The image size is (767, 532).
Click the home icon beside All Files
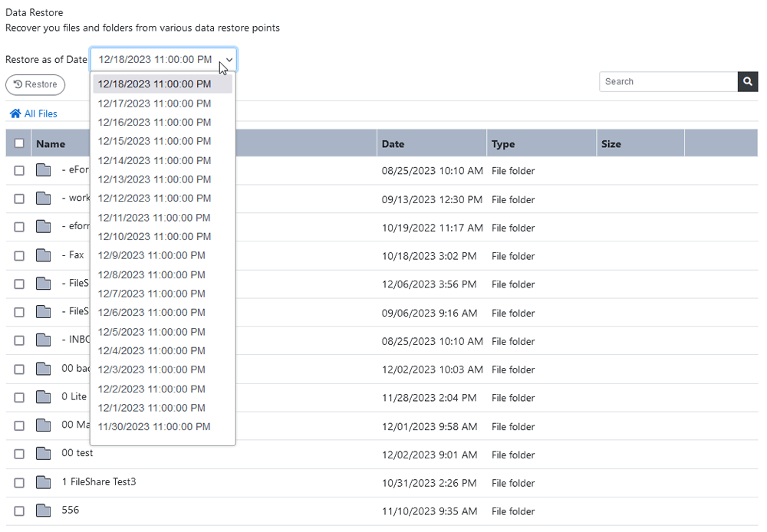point(15,114)
